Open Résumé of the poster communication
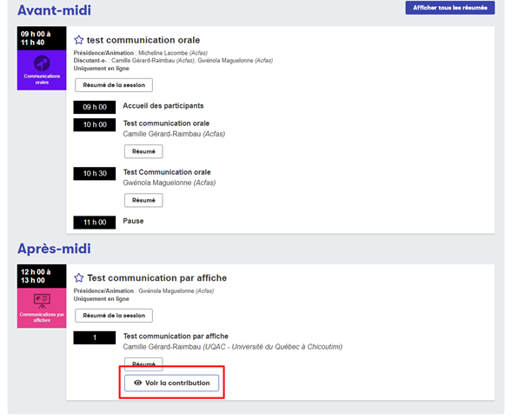Image resolution: width=512 pixels, height=420 pixels. click(x=143, y=363)
